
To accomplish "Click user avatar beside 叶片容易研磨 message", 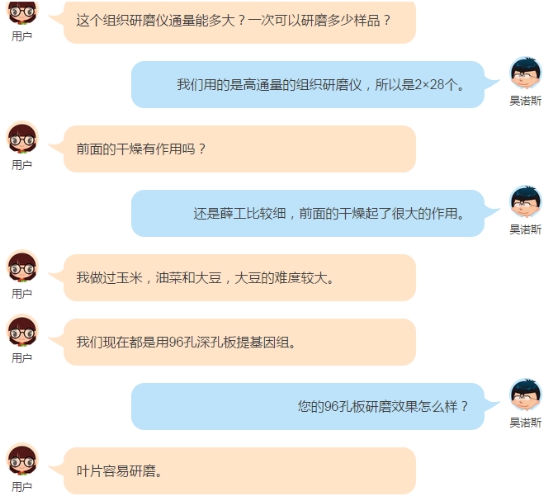I will click(x=22, y=459).
